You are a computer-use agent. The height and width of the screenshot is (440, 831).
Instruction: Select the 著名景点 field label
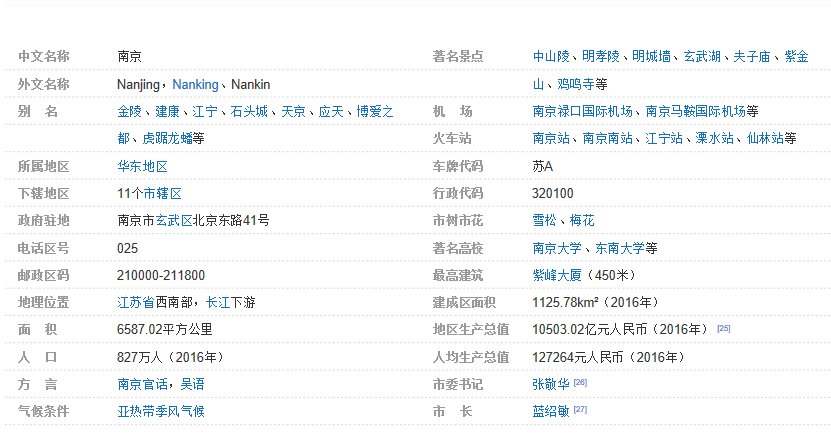click(x=458, y=56)
